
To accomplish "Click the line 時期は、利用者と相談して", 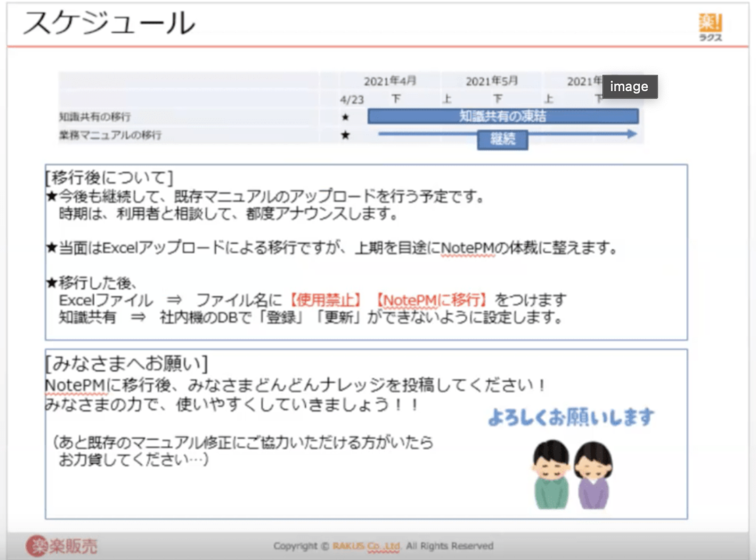I will point(229,214).
